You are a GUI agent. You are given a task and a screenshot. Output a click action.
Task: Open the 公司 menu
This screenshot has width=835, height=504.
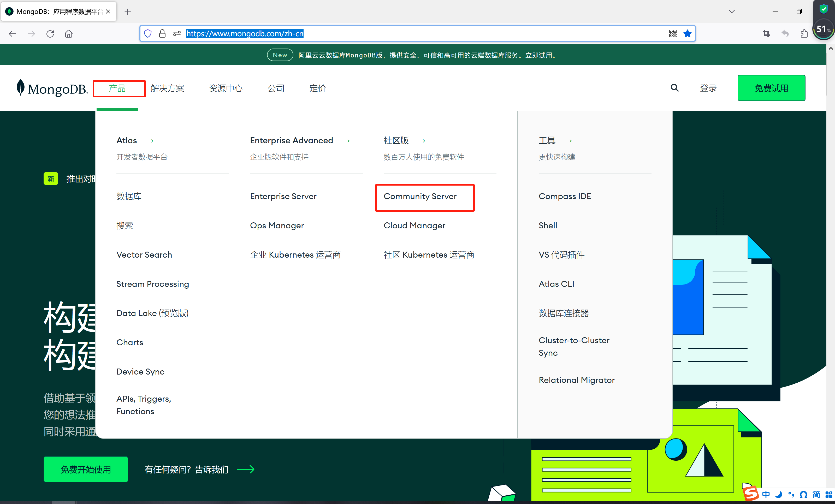click(276, 88)
